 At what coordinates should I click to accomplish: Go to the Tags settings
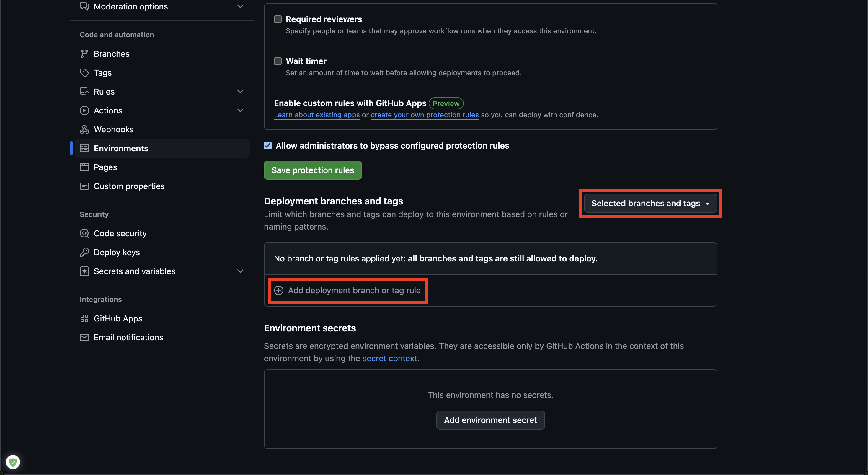point(162,72)
